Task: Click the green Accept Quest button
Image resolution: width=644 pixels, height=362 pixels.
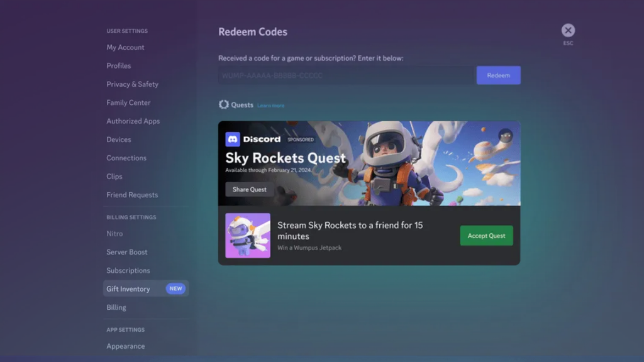Action: point(486,236)
